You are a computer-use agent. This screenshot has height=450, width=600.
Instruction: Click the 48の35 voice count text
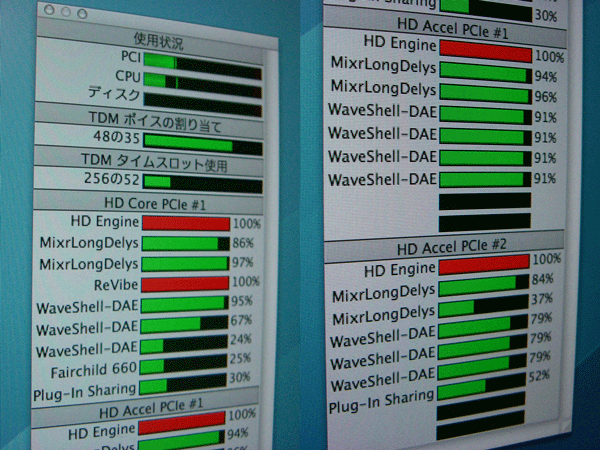[x=117, y=137]
